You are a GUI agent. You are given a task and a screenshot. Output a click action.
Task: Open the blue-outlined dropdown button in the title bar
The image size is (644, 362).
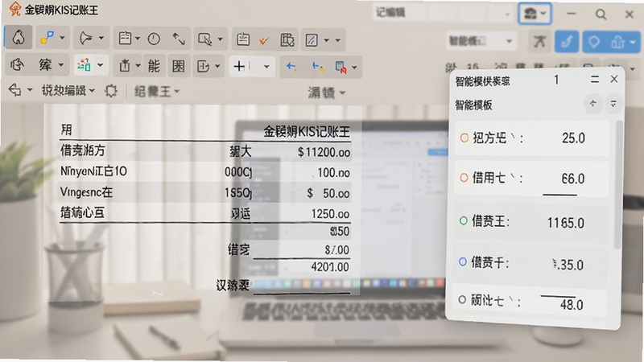pos(535,14)
